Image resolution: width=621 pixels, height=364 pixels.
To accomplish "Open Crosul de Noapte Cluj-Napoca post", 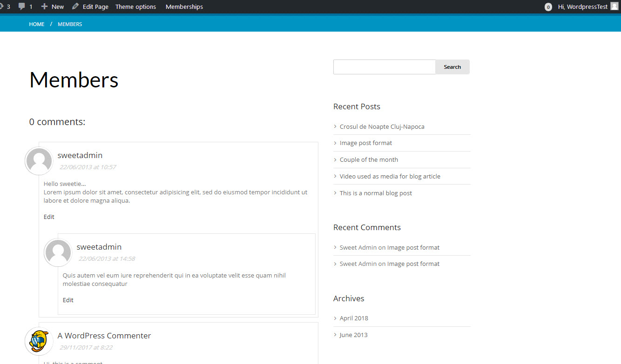I will click(x=382, y=126).
